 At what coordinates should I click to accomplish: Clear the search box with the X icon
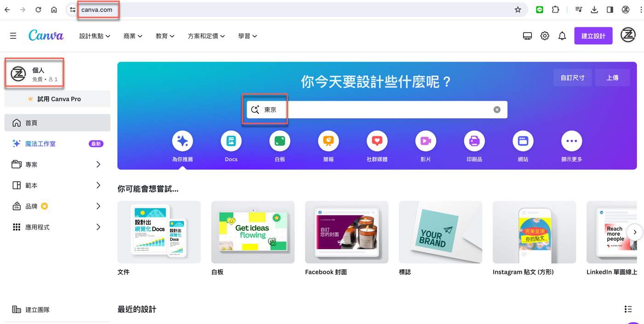(497, 110)
